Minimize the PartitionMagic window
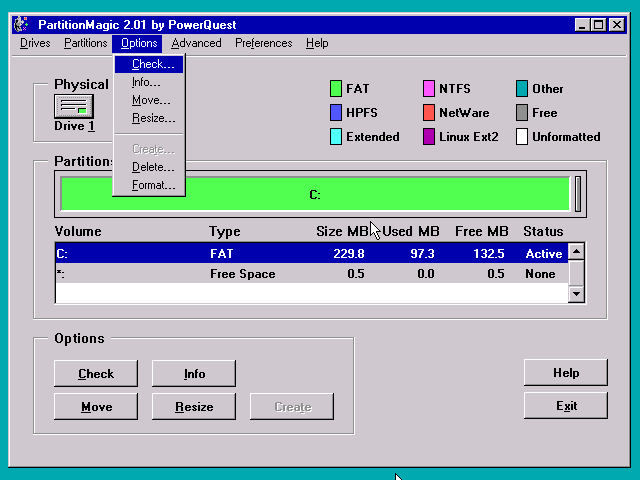Screen dimensions: 640x480 582,25
